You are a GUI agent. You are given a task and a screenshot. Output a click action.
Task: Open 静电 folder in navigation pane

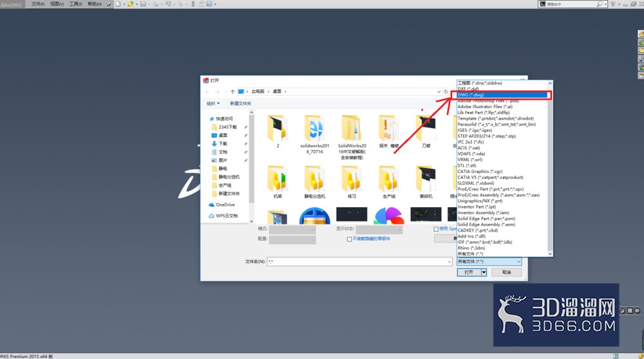click(223, 169)
